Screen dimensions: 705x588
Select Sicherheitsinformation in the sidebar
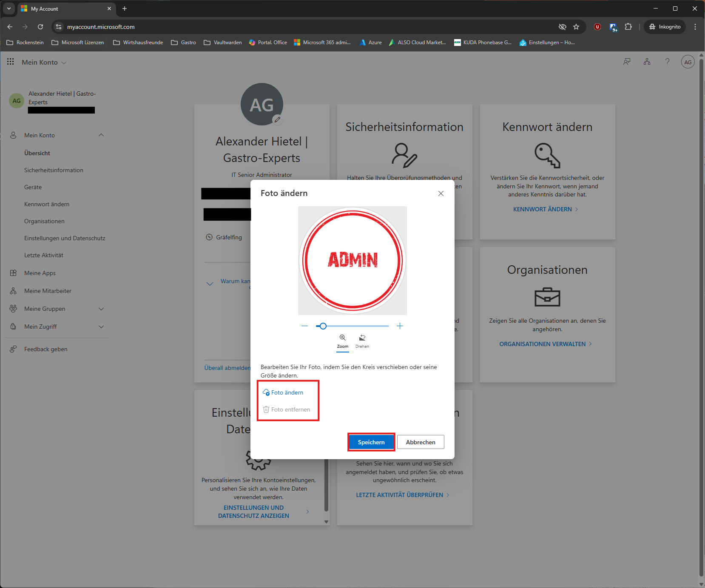(x=54, y=170)
